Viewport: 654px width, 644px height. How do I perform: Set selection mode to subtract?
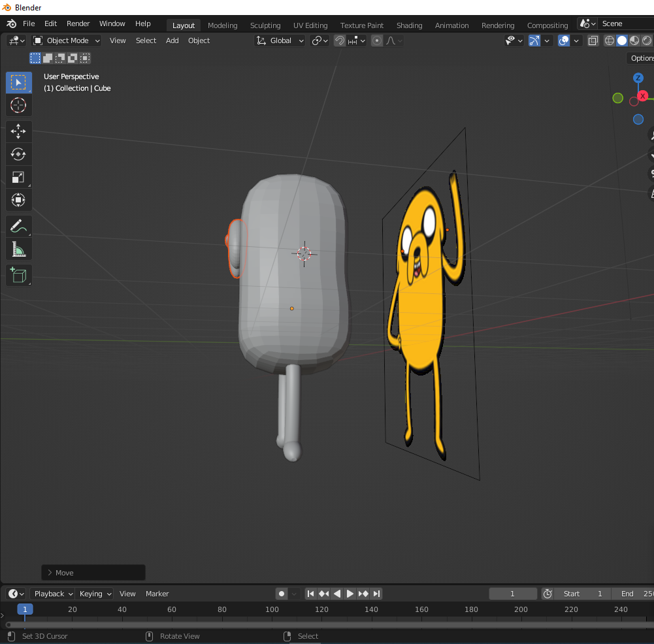click(x=60, y=58)
